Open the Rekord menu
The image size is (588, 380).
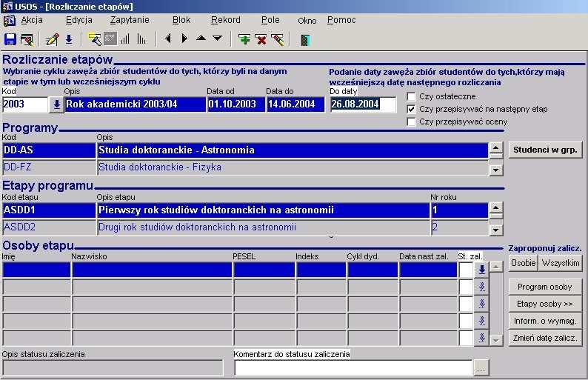(226, 20)
